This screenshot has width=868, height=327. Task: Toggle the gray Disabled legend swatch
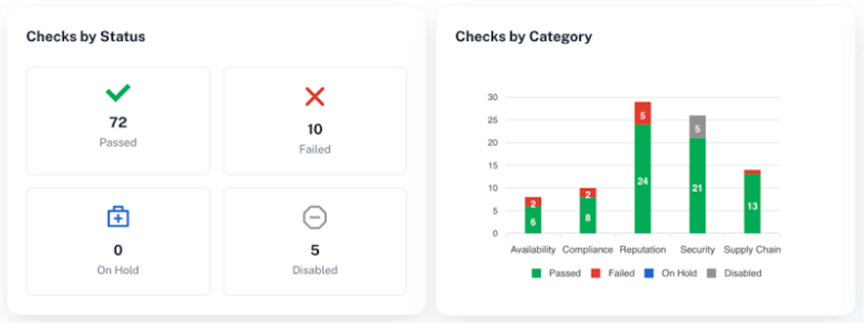pos(712,273)
